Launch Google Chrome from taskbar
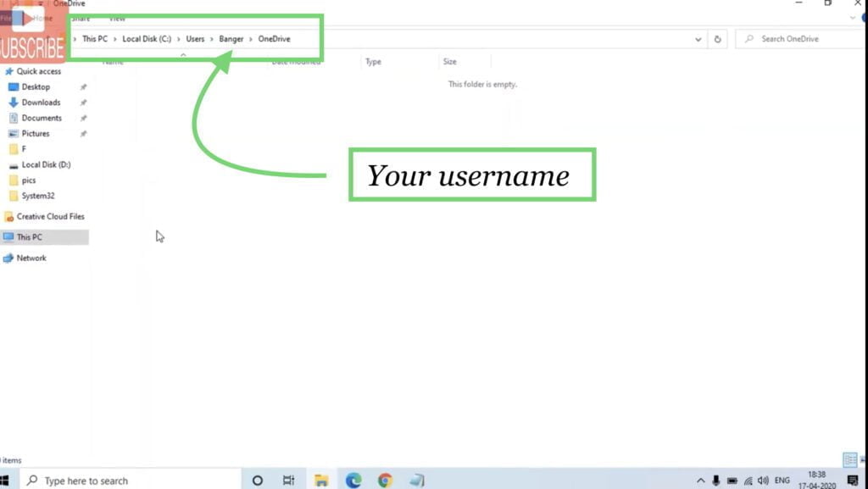 coord(386,481)
